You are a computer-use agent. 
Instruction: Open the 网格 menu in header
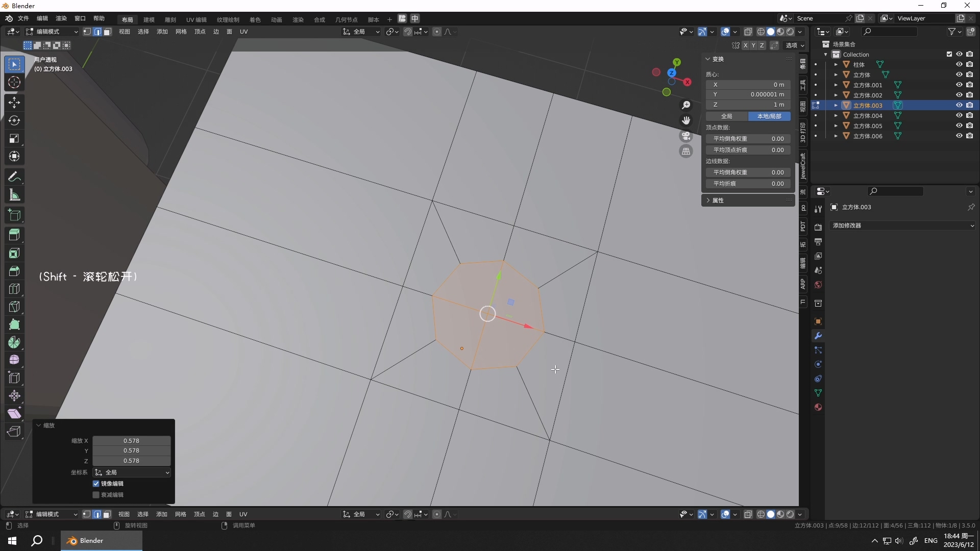[181, 32]
